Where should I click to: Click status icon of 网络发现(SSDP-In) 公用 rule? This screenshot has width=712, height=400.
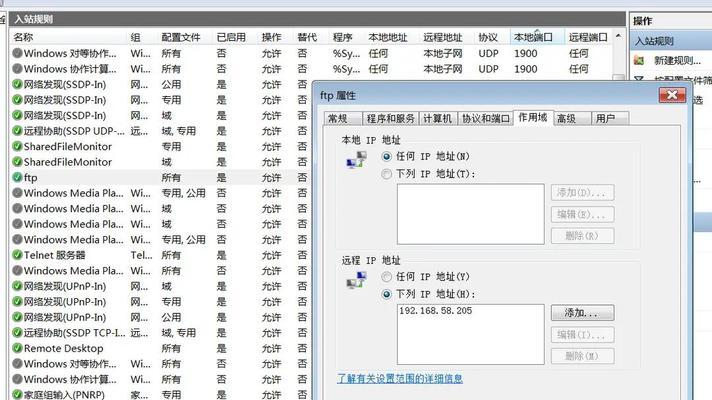pyautogui.click(x=17, y=84)
